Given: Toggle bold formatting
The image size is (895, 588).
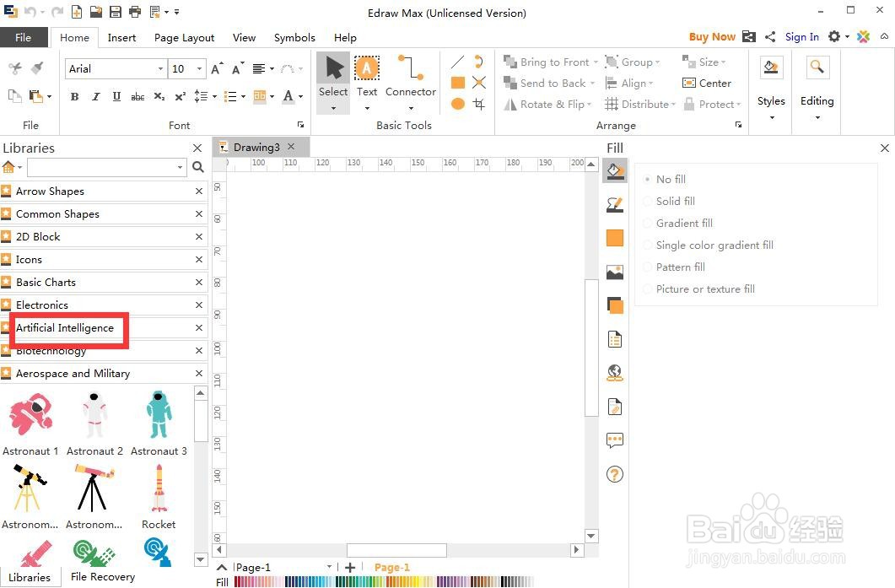Looking at the screenshot, I should [74, 96].
